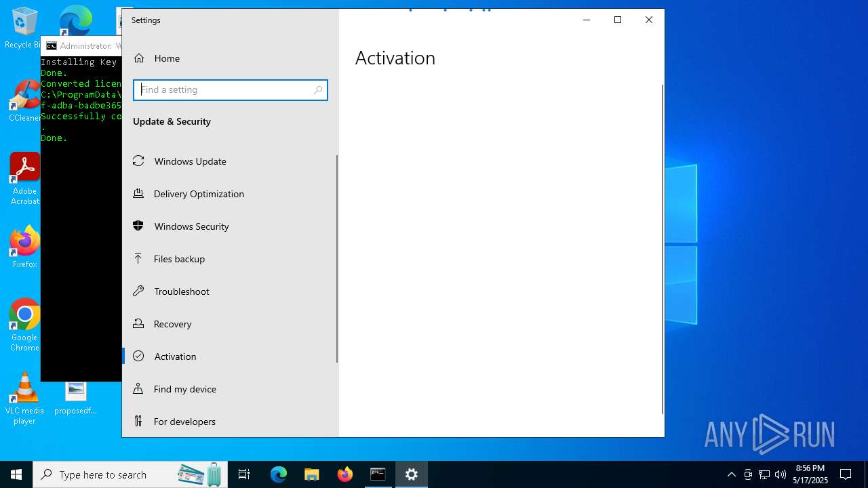Click the Troubleshoot wrench icon

[x=138, y=291]
